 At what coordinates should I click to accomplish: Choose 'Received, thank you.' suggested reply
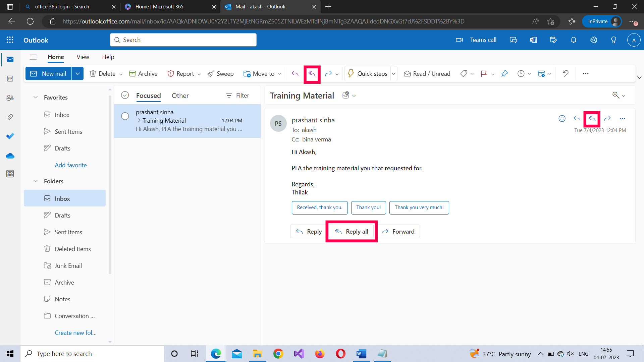point(320,207)
